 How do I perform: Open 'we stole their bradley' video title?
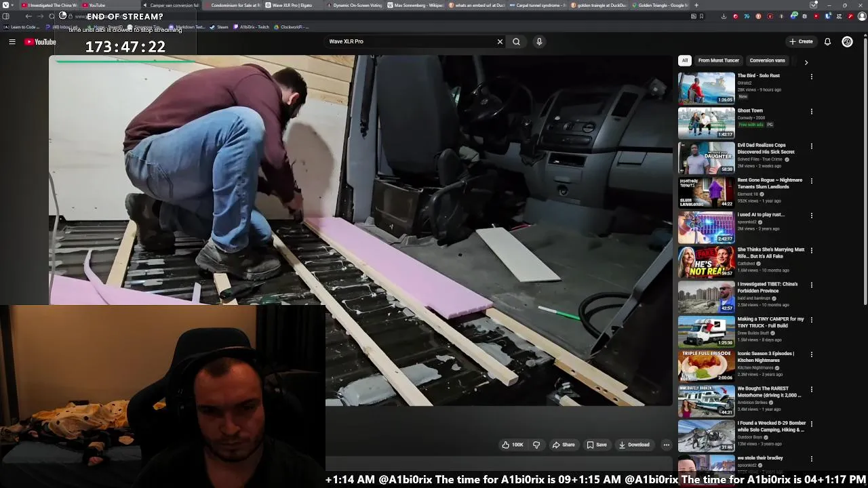coord(760,458)
